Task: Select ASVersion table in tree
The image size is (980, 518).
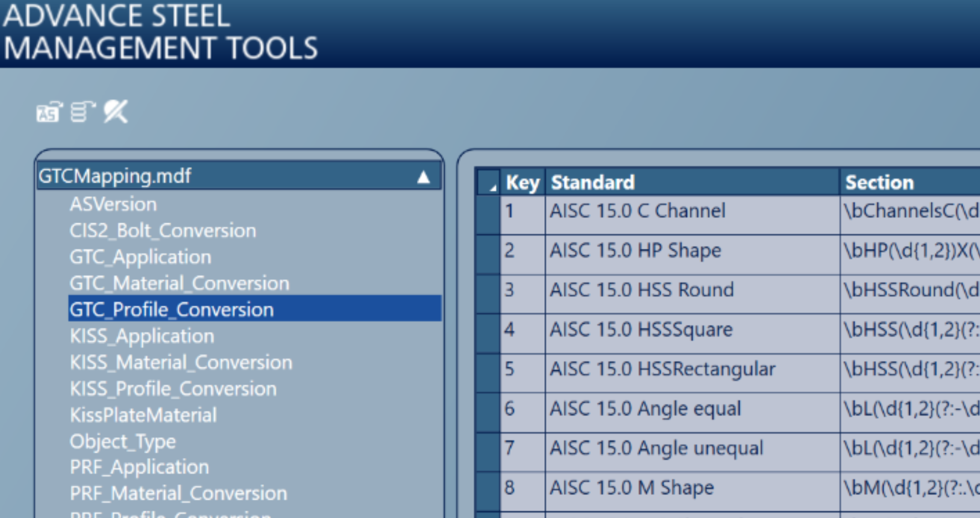Action: (113, 204)
